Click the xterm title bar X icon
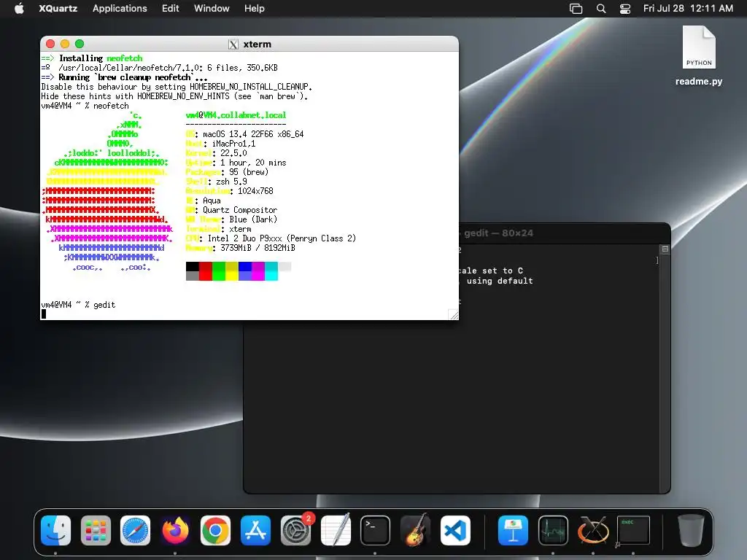 233,44
